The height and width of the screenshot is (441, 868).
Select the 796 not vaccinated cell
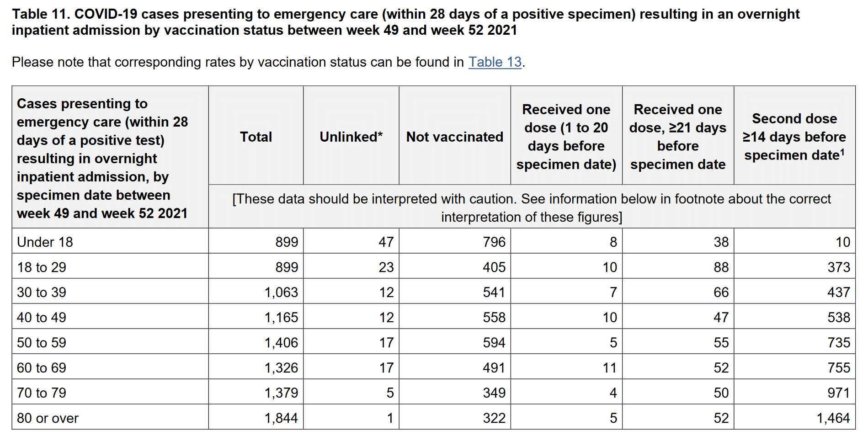coord(494,242)
